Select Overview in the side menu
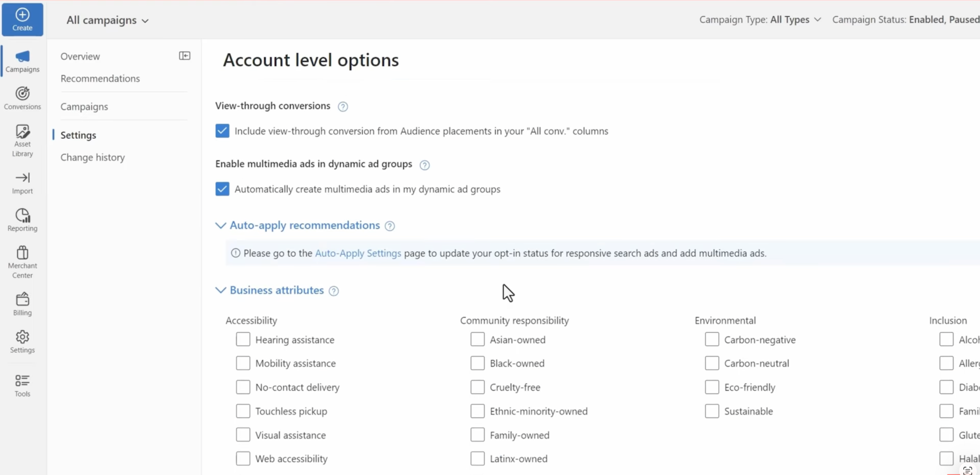 (80, 56)
